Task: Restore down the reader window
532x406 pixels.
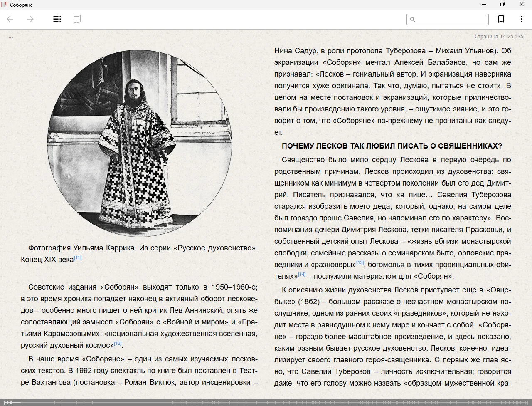Action: point(502,5)
